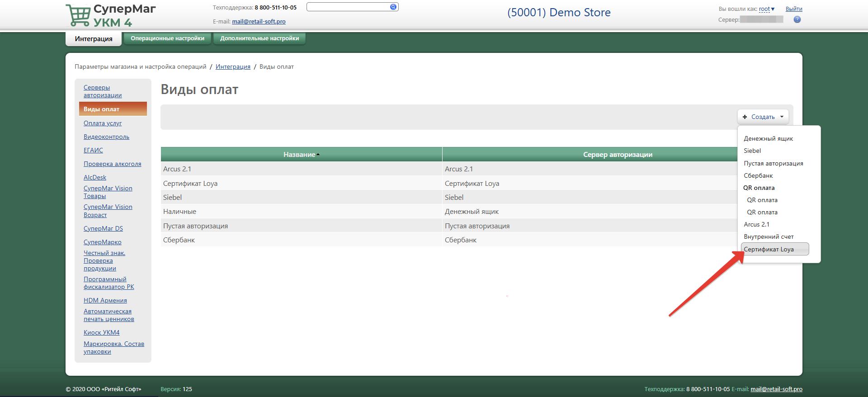Click Интеграция breadcrumb link
Image resolution: width=868 pixels, height=397 pixels.
click(x=233, y=66)
